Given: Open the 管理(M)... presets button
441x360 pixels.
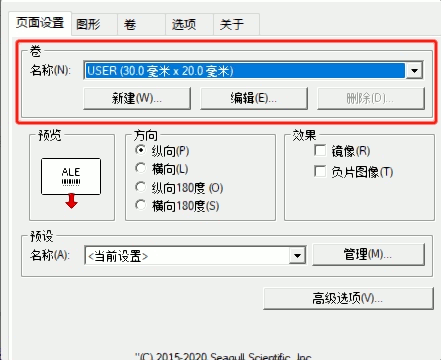Looking at the screenshot, I should point(369,255).
